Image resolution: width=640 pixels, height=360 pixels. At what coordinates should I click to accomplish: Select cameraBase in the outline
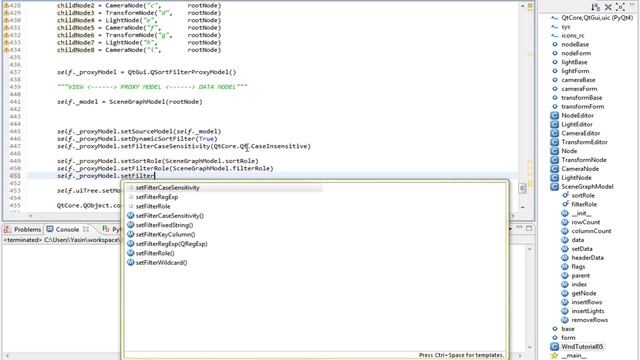tap(578, 80)
